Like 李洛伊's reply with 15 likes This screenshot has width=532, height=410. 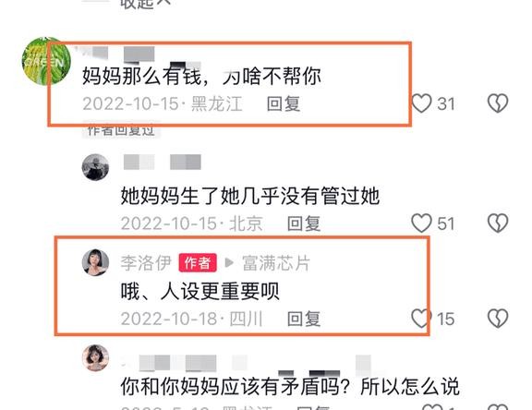tap(421, 318)
